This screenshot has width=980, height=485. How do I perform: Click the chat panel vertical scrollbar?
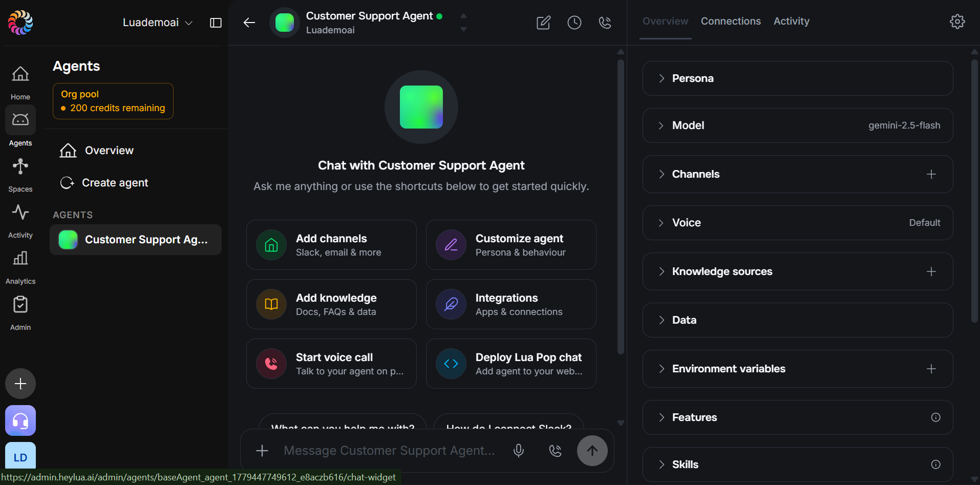621,206
